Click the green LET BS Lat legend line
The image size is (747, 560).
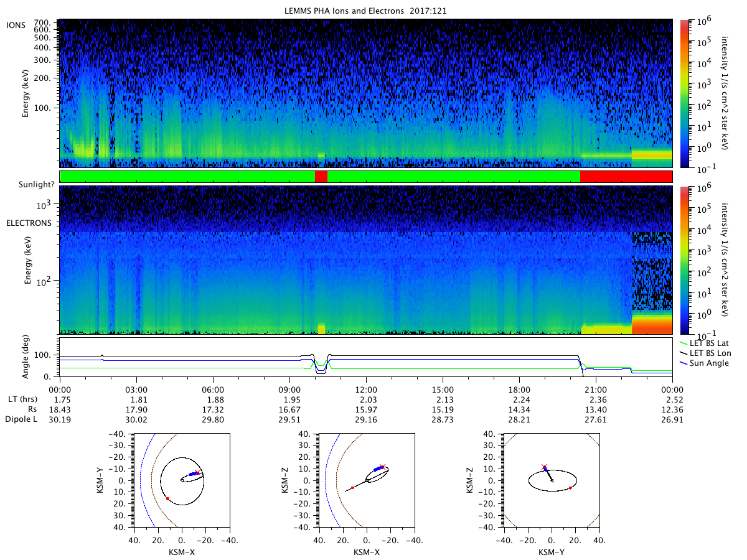[x=685, y=343]
